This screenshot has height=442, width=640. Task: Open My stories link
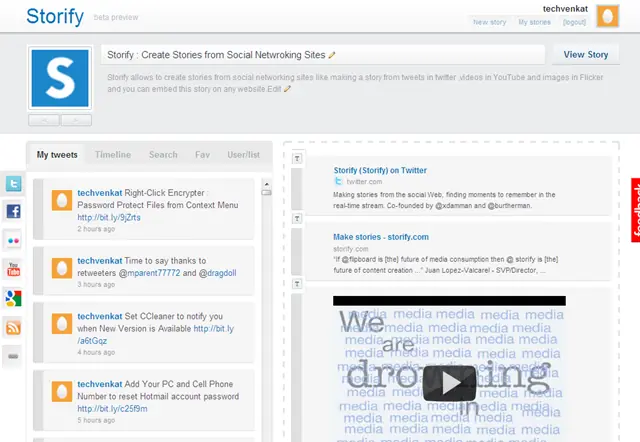pos(534,22)
